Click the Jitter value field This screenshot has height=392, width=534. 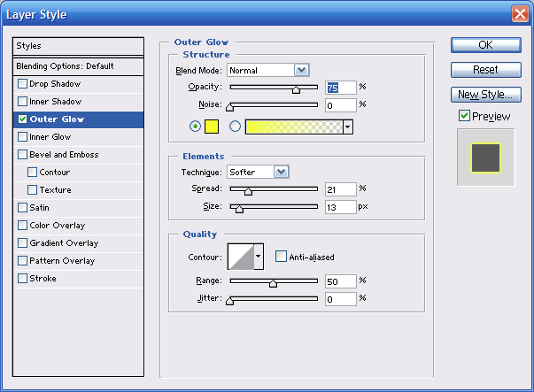click(x=341, y=299)
